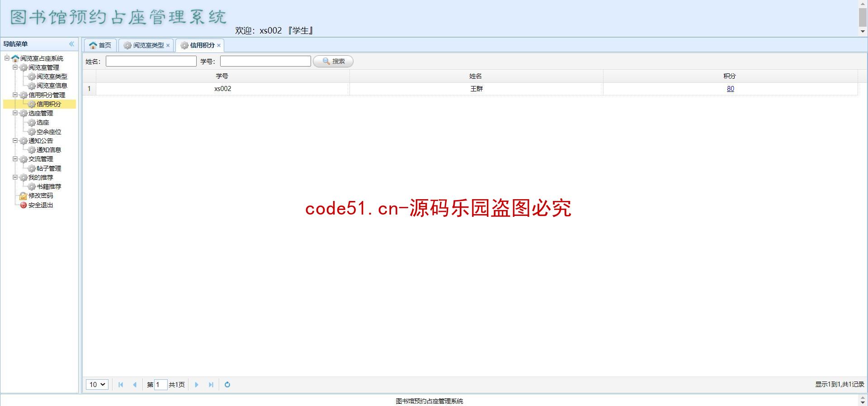Select the 信用积分 tab
This screenshot has width=868, height=406.
[200, 45]
